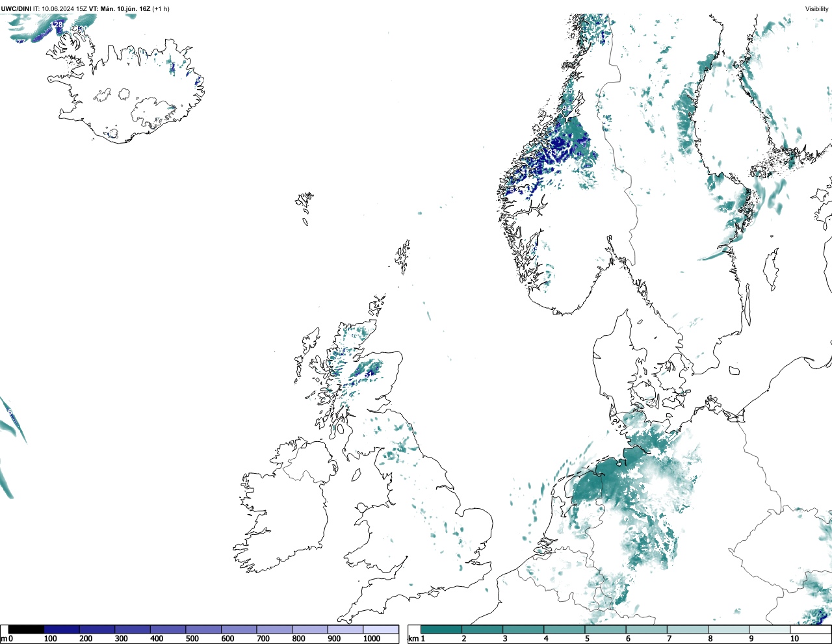Click the 2–3 km teal legend segment
The height and width of the screenshot is (644, 832).
tap(482, 629)
